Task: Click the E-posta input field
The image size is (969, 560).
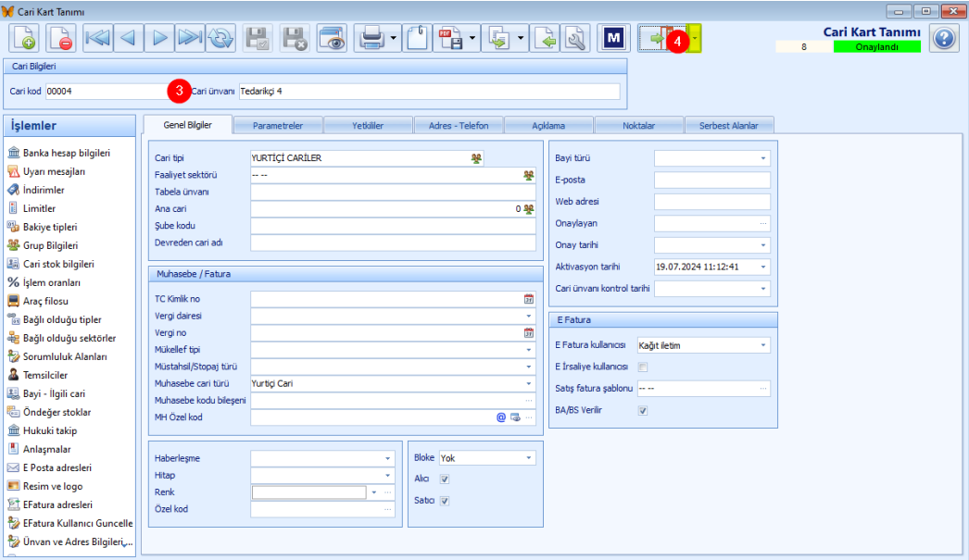Action: pos(711,180)
